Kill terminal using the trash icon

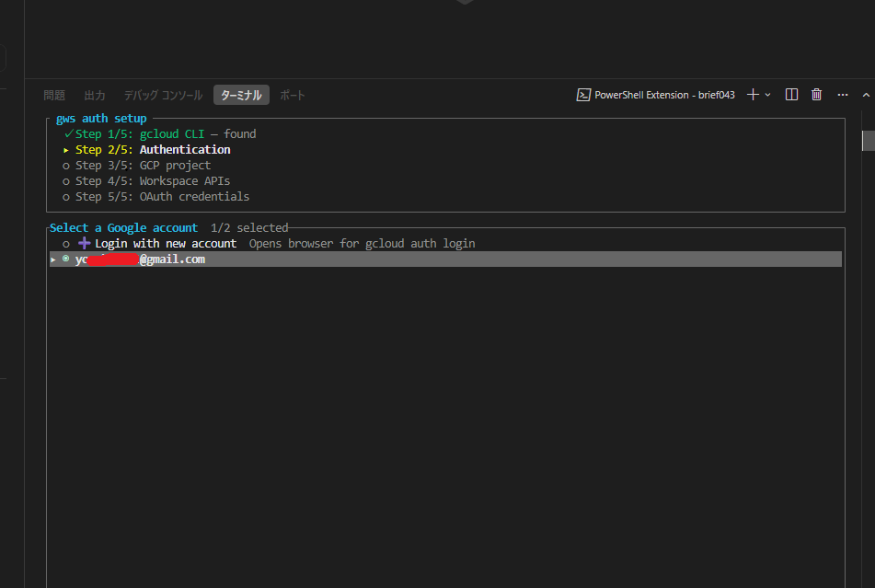click(x=816, y=95)
